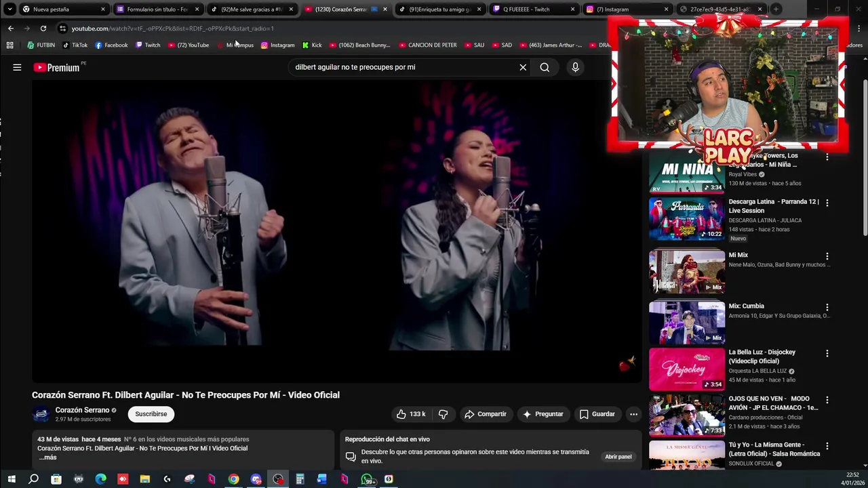Open File Explorer from taskbar
The image size is (868, 488).
coord(144,479)
